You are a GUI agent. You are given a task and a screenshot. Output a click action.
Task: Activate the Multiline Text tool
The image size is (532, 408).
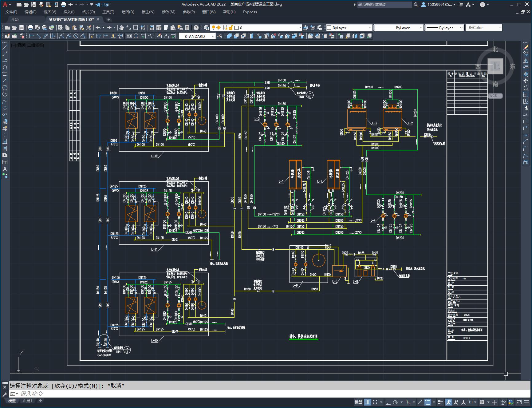coord(5,169)
